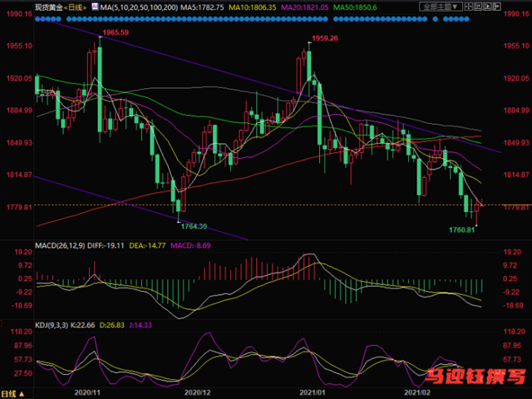Click the 2020/11 date label
Screen dimensions: 532x399
(x=87, y=392)
